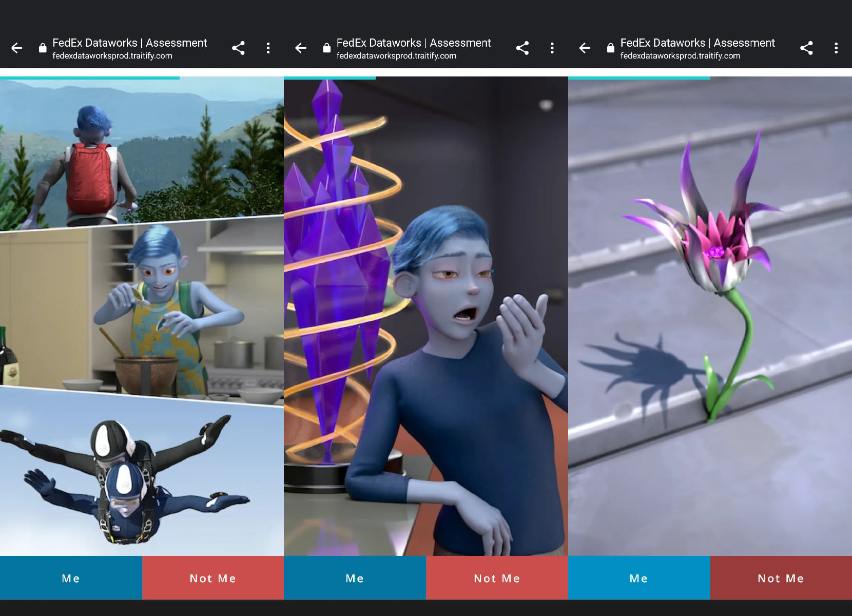
Task: Tap the fedexdataworksprod.traitify.com URL in third screen
Action: pyautogui.click(x=680, y=56)
